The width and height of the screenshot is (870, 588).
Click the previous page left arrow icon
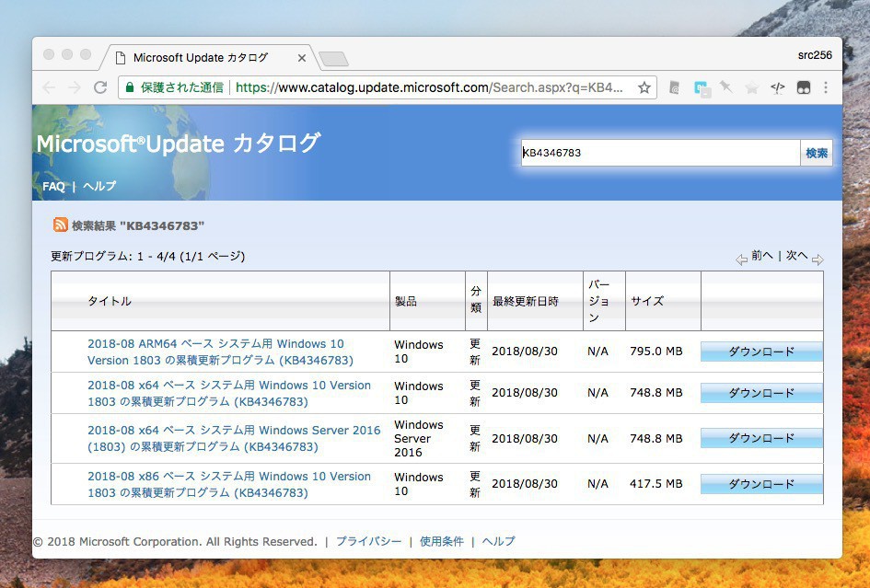pos(741,259)
